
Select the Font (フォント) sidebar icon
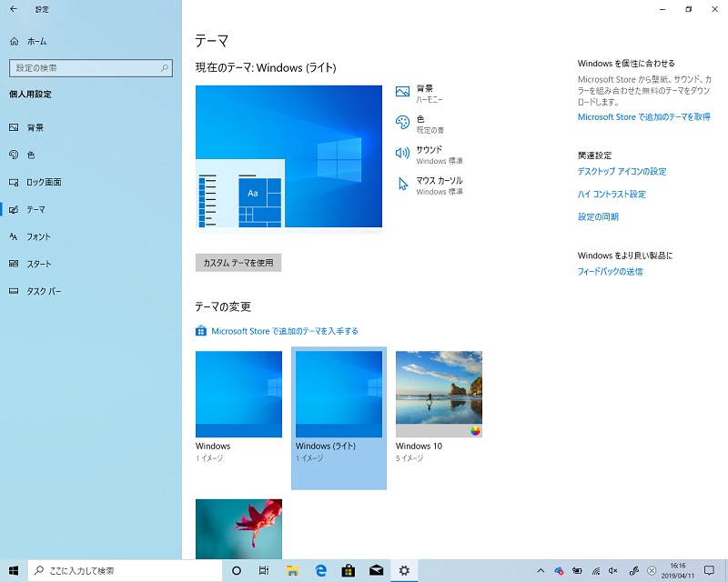(x=14, y=236)
